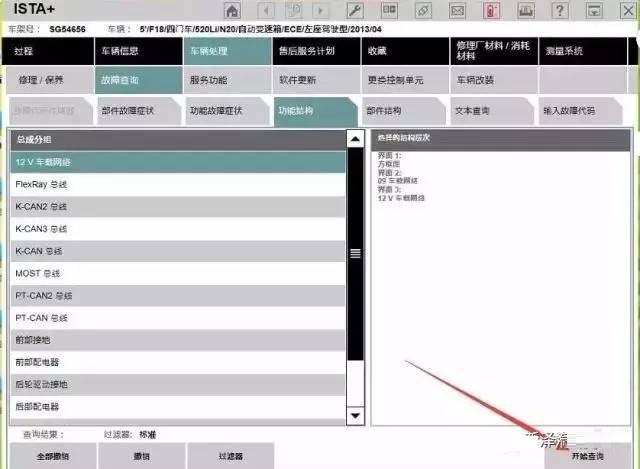
Task: Select the 车辆处理 main tab
Action: (x=227, y=51)
